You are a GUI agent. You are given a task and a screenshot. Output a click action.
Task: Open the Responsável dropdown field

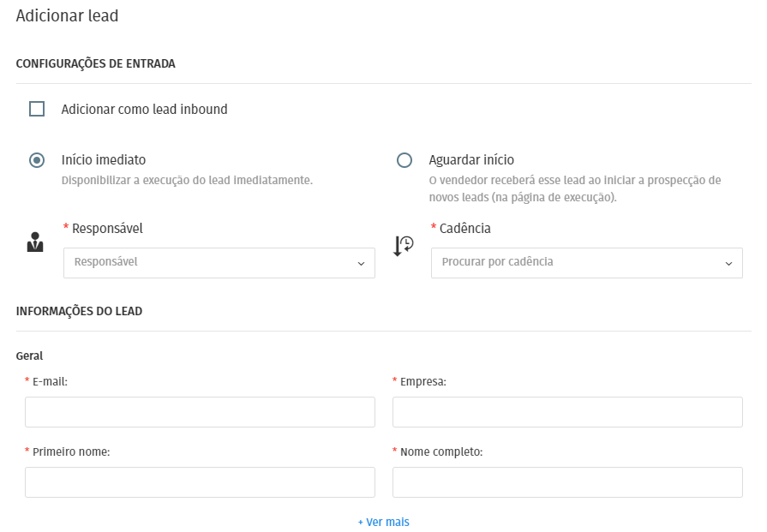[x=219, y=263]
